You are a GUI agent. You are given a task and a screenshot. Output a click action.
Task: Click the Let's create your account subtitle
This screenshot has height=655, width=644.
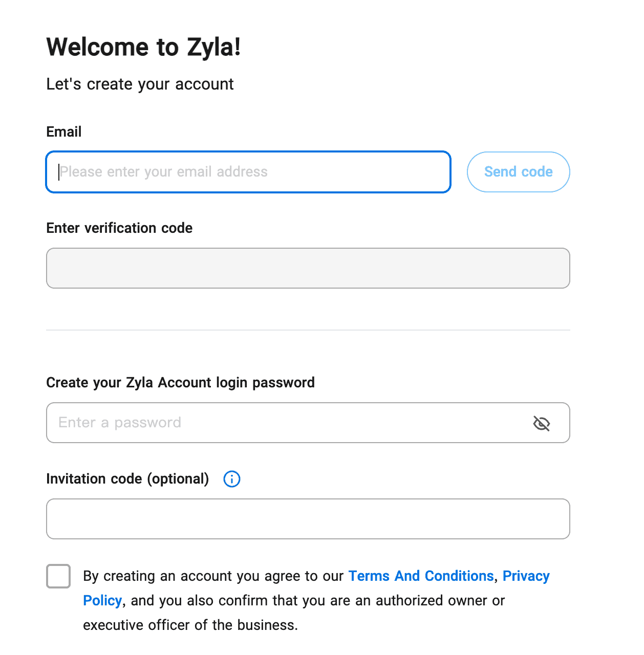point(140,84)
